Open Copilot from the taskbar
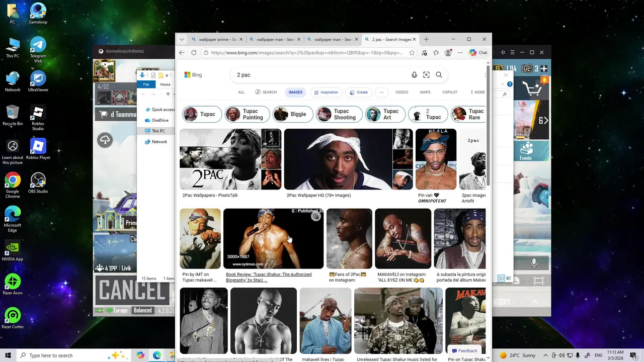The height and width of the screenshot is (362, 644). 140,355
